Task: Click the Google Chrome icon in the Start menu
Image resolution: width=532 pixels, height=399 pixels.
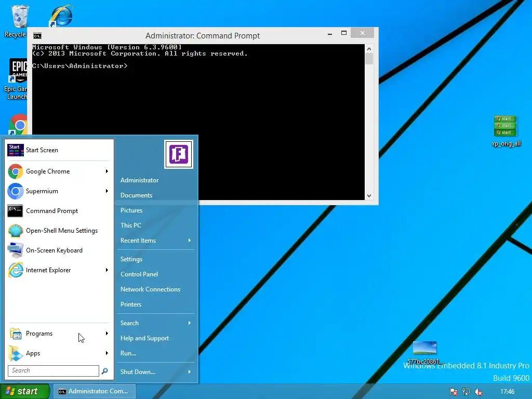Action: [15, 171]
